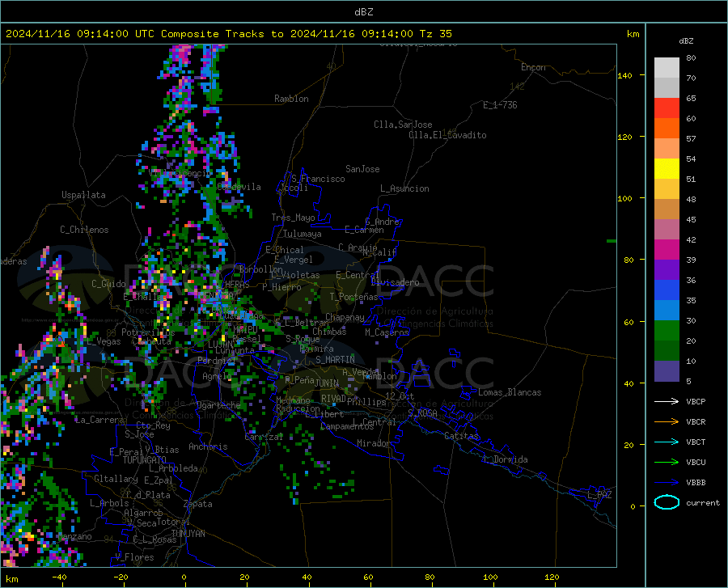Click the 'L_PAZ' map label

click(x=599, y=495)
